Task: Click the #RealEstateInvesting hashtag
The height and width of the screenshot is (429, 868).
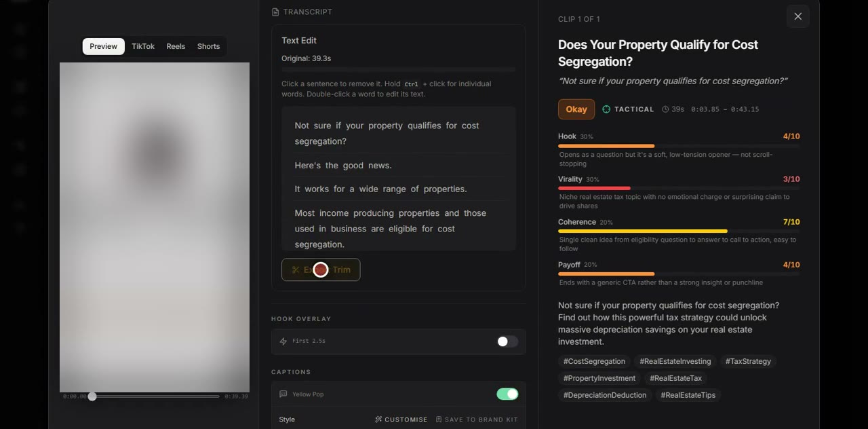Action: [675, 362]
